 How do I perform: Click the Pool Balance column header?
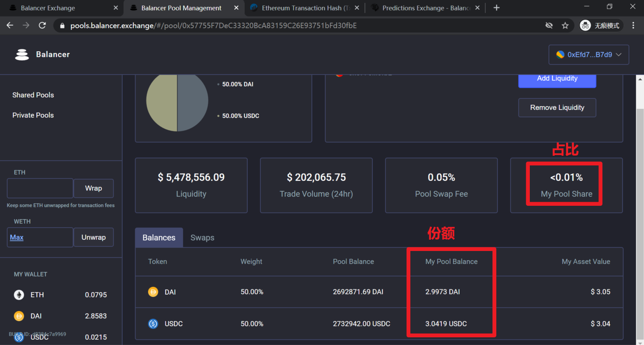pos(353,261)
